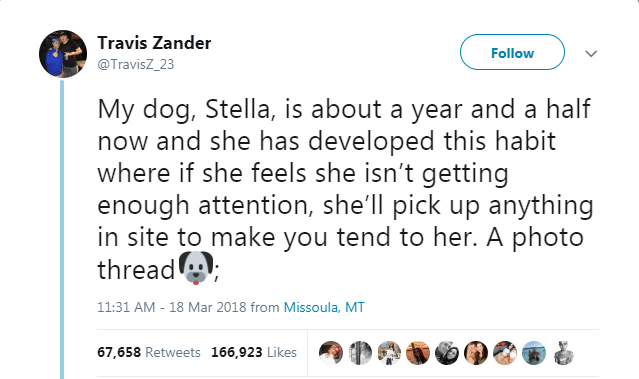
Task: Click the @TravisZ_23 handle
Action: (135, 64)
